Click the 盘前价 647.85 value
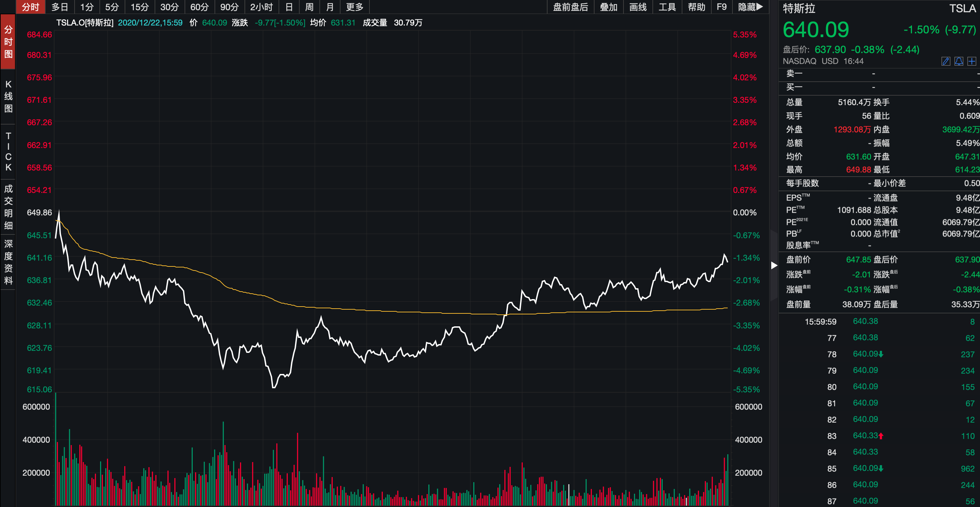This screenshot has width=980, height=507. (x=858, y=260)
